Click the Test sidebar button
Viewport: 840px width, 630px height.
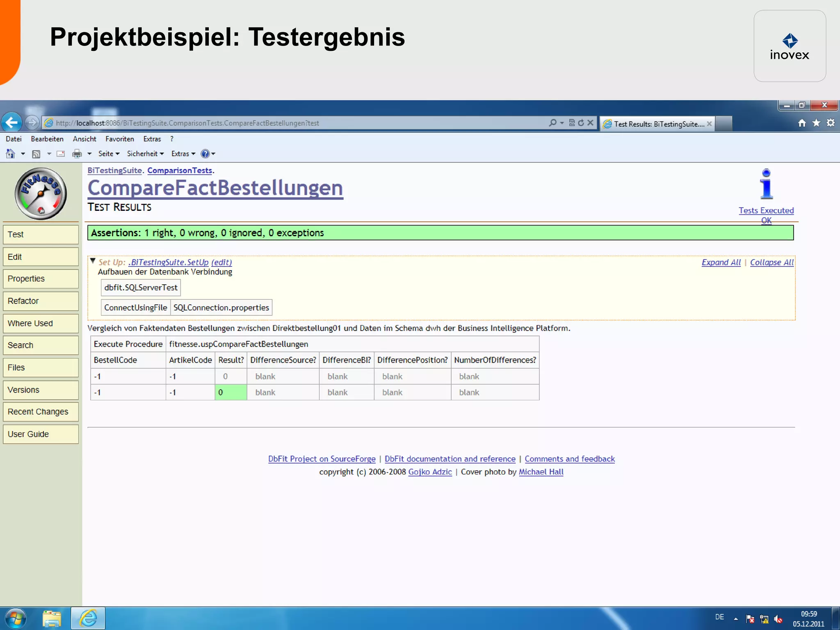pos(41,234)
